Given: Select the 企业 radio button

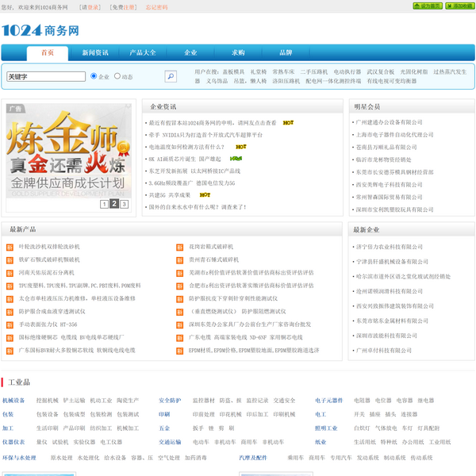Looking at the screenshot, I should [94, 76].
